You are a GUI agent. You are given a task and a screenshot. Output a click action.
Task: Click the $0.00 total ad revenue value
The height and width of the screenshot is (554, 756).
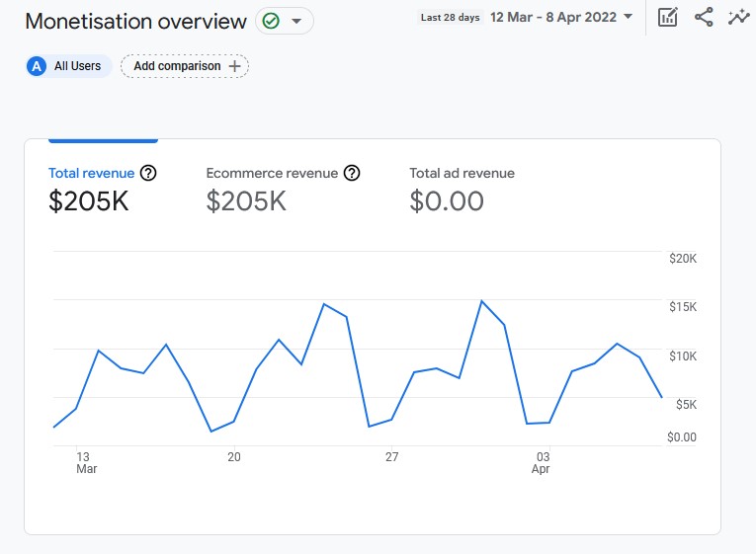point(447,200)
